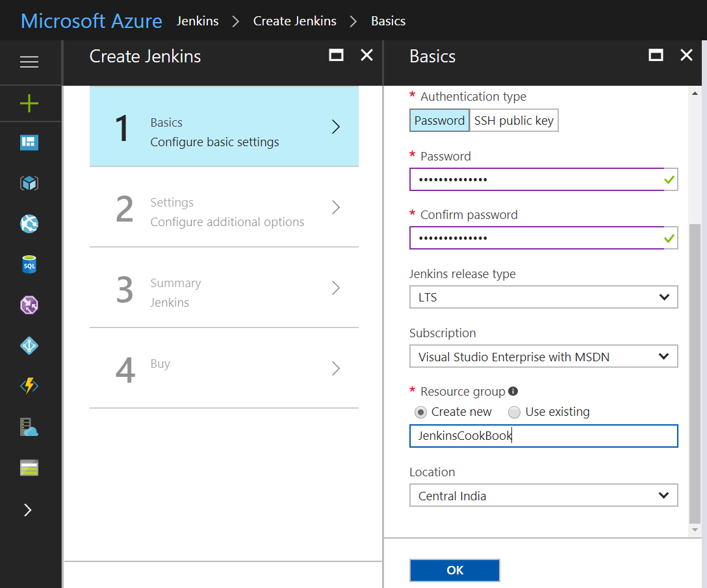The image size is (707, 588).
Task: Go to Jenkins breadcrumb
Action: pyautogui.click(x=198, y=21)
